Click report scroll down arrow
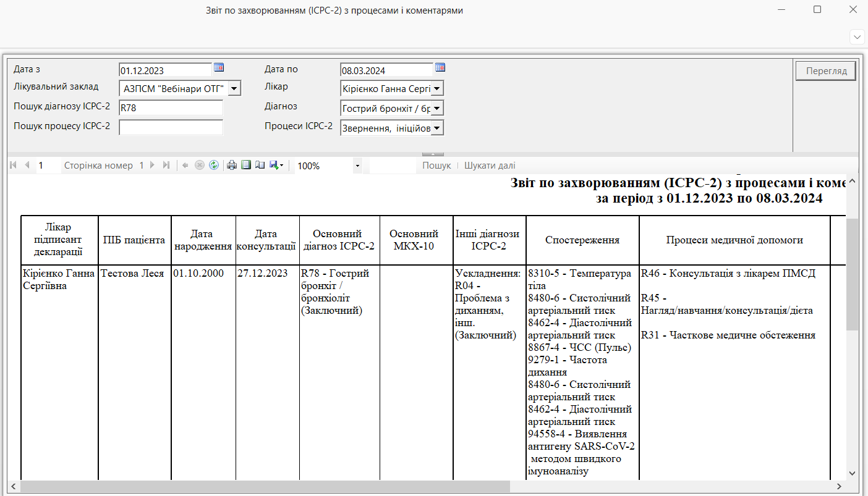 pyautogui.click(x=852, y=473)
